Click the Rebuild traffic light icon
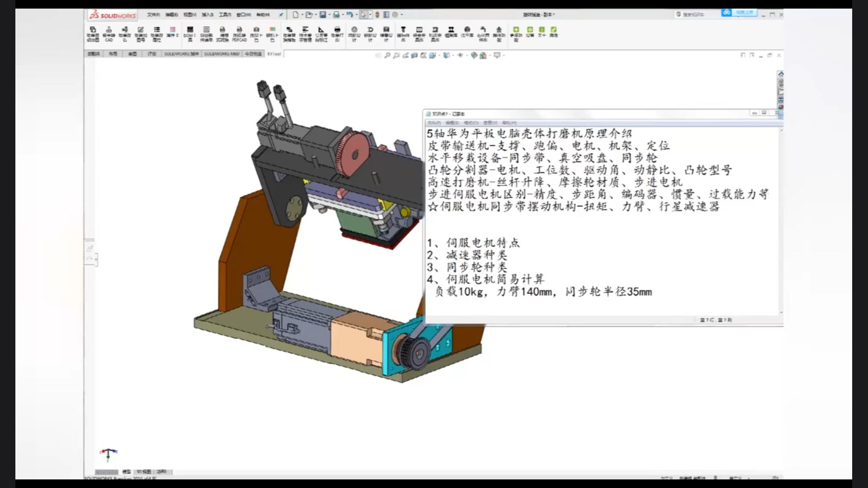Screen dimensions: 868x488 coord(377,14)
